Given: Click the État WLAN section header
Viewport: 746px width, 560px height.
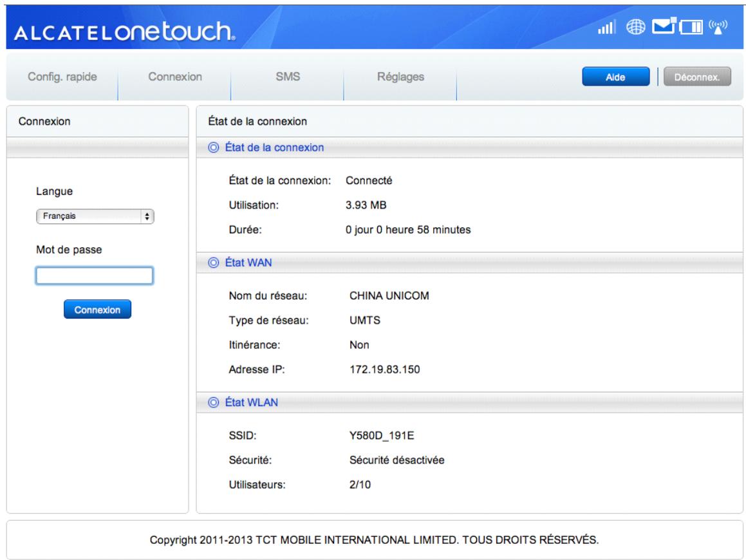Looking at the screenshot, I should pyautogui.click(x=470, y=402).
